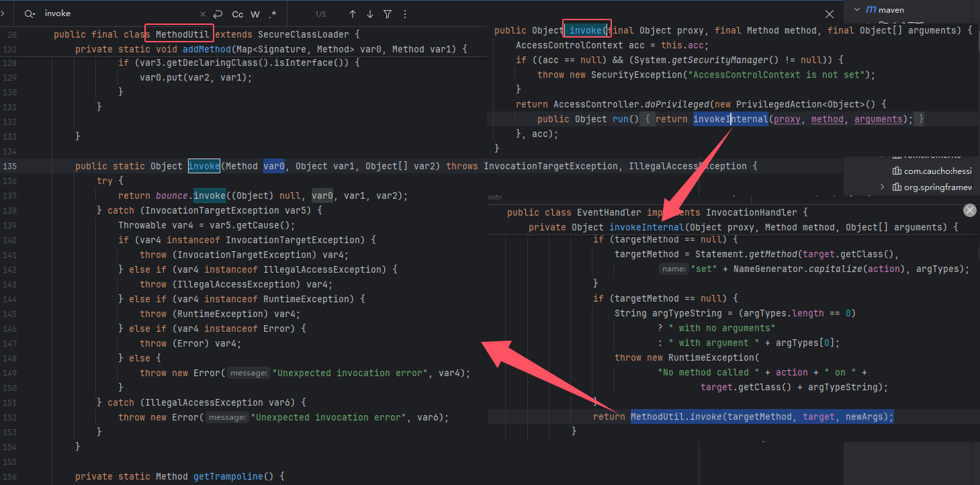Click "Unexpected invocation error" on line 149
This screenshot has height=485, width=980.
[x=352, y=373]
